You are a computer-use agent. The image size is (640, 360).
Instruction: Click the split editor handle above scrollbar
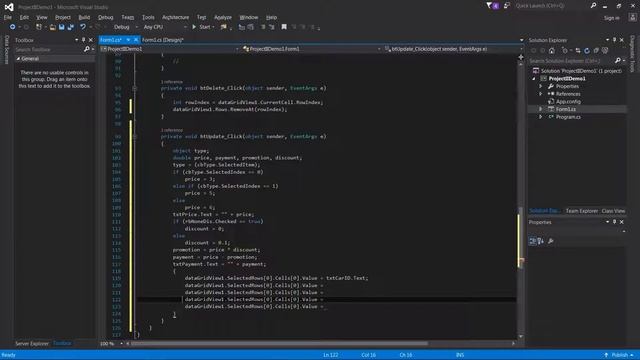(521, 57)
